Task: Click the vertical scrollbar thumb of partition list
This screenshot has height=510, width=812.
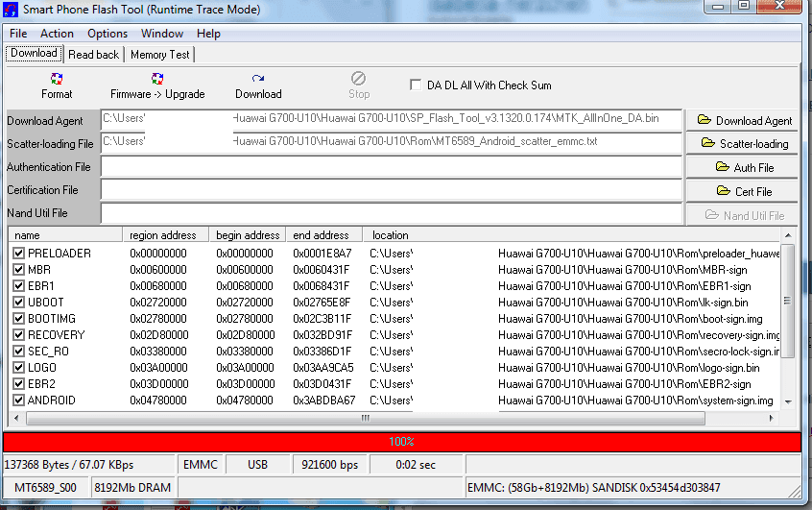Action: tap(788, 301)
